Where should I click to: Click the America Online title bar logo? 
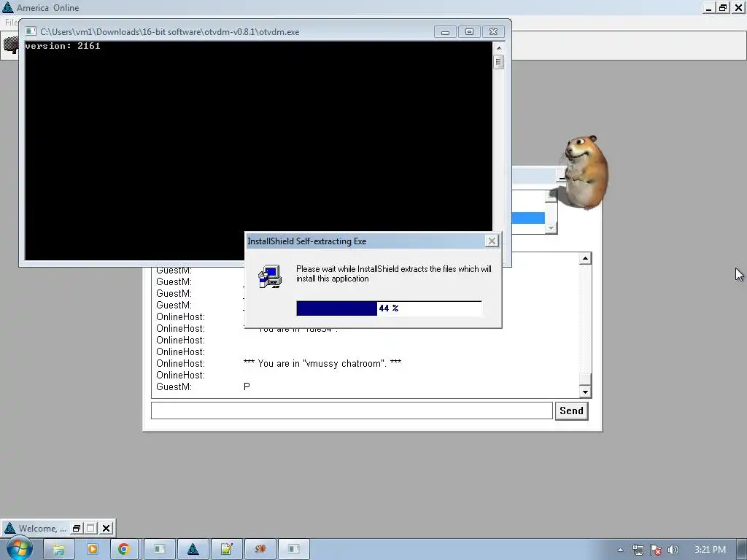7,7
